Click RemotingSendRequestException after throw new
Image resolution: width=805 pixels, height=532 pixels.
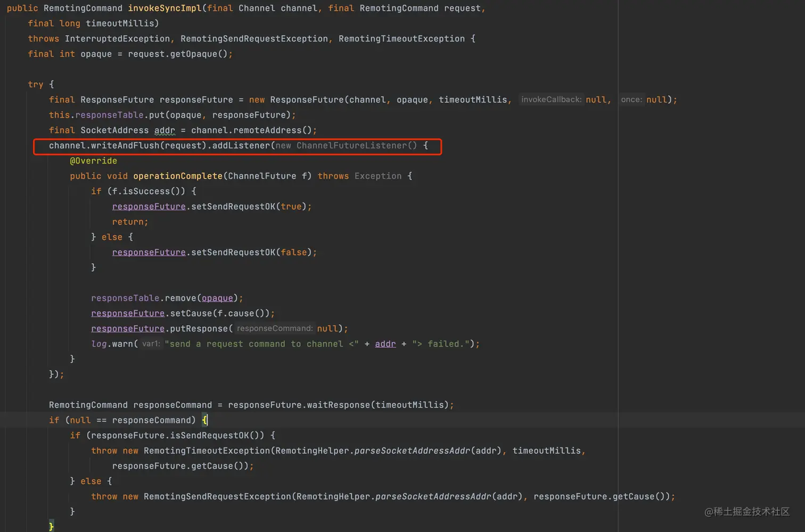point(217,496)
